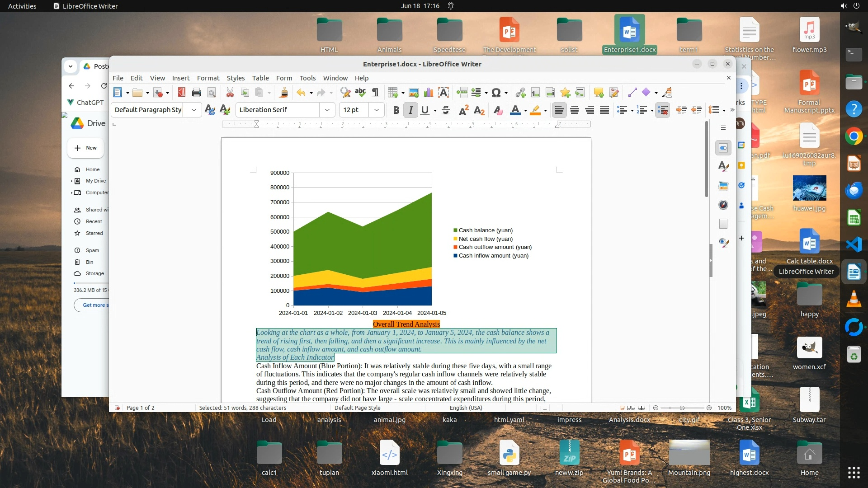The height and width of the screenshot is (488, 868).
Task: Open the Table menu
Action: 260,78
